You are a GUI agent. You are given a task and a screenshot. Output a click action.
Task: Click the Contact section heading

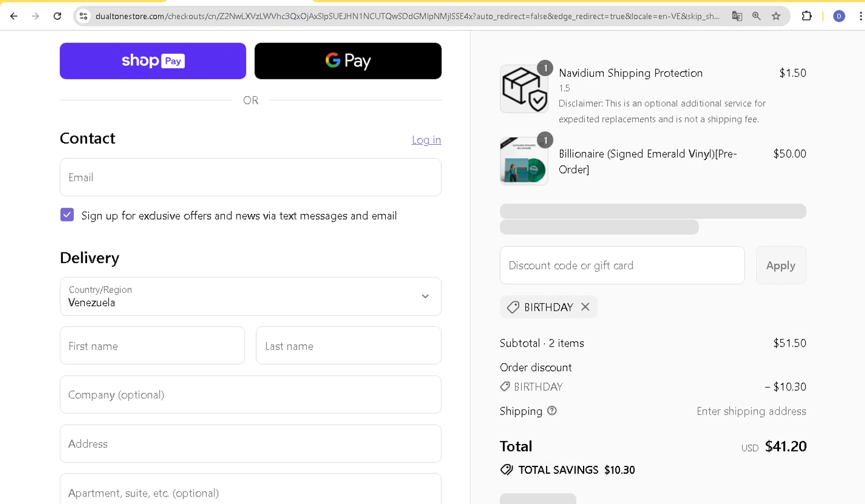[x=88, y=138]
